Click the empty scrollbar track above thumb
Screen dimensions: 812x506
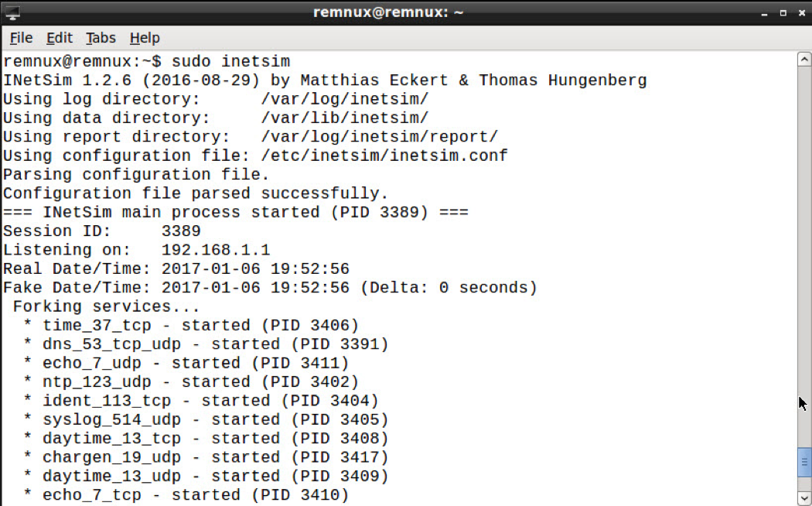pyautogui.click(x=803, y=232)
